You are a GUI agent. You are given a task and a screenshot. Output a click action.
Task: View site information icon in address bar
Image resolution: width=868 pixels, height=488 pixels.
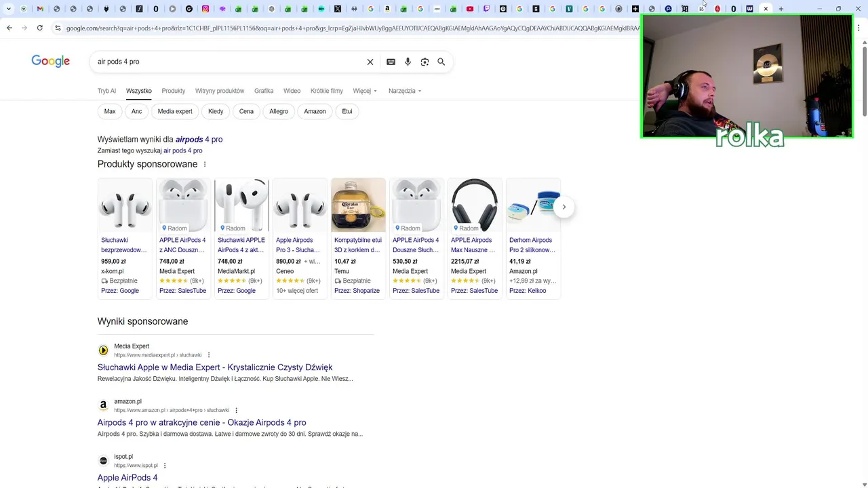point(58,28)
